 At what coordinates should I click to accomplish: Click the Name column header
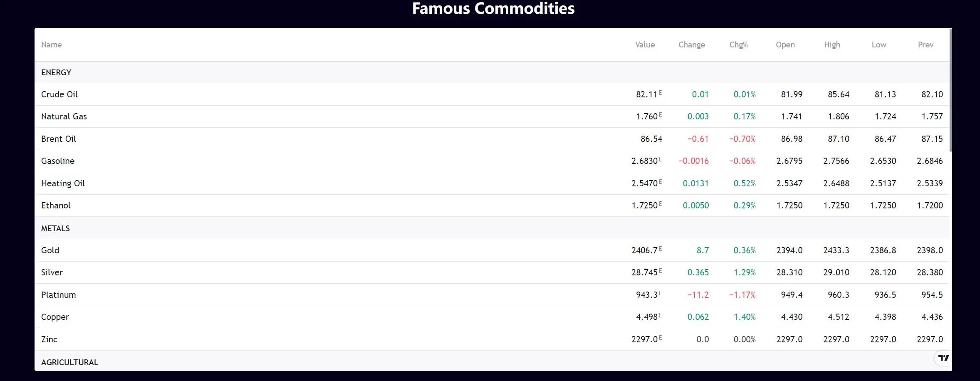[x=52, y=45]
